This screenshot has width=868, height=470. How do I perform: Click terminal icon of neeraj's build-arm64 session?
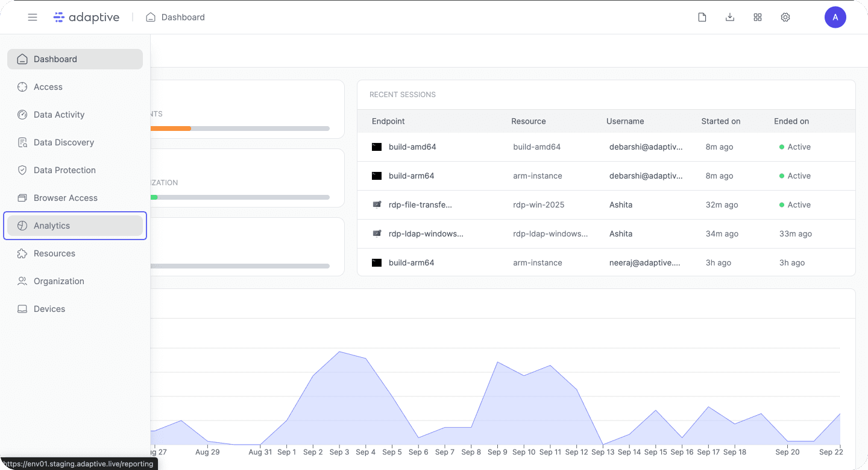point(377,262)
